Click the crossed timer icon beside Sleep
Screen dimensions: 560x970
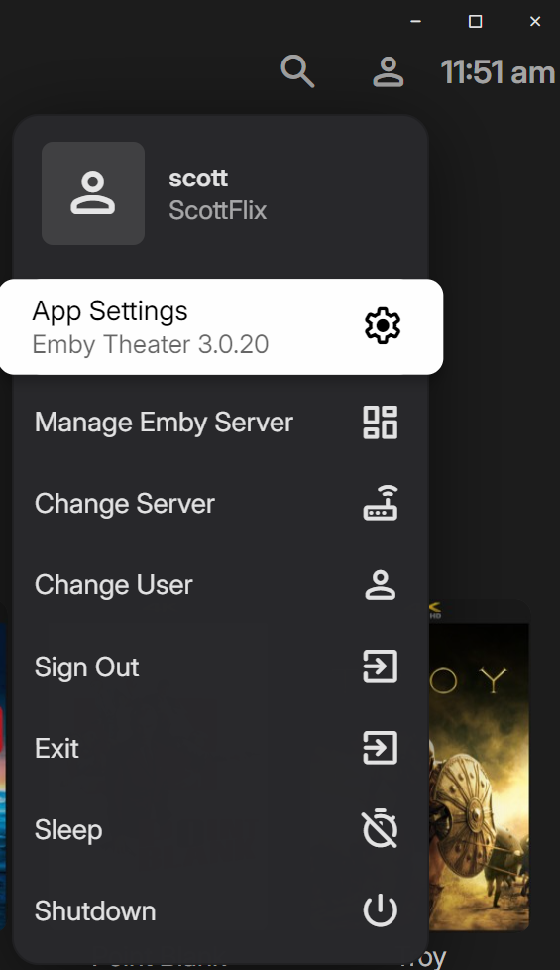point(381,829)
